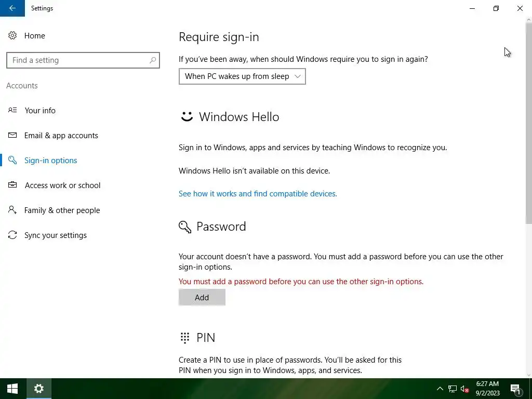Open the Windows Start menu
Screen dimensions: 532x399
12,389
